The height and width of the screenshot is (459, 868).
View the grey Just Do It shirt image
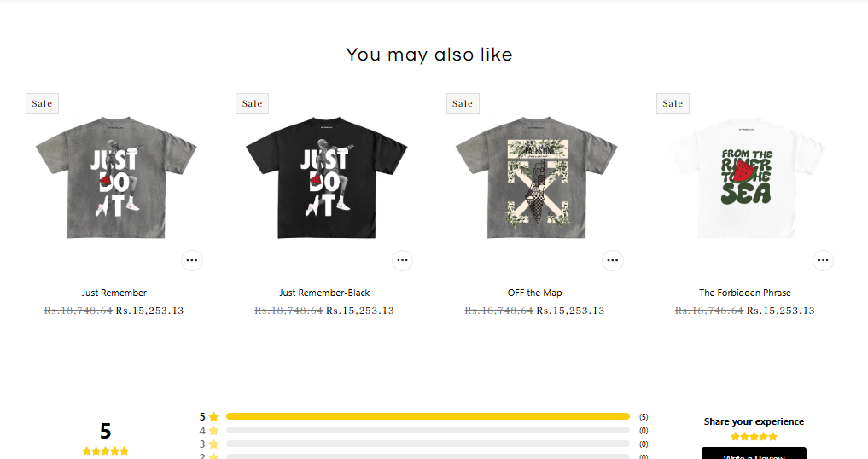tap(116, 177)
